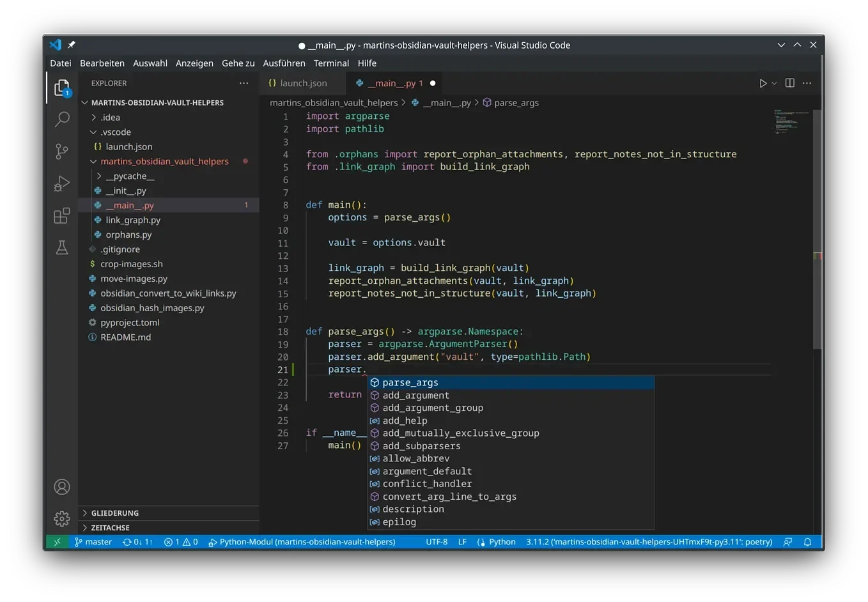
Task: Open notifications bell in status bar
Action: (x=807, y=542)
